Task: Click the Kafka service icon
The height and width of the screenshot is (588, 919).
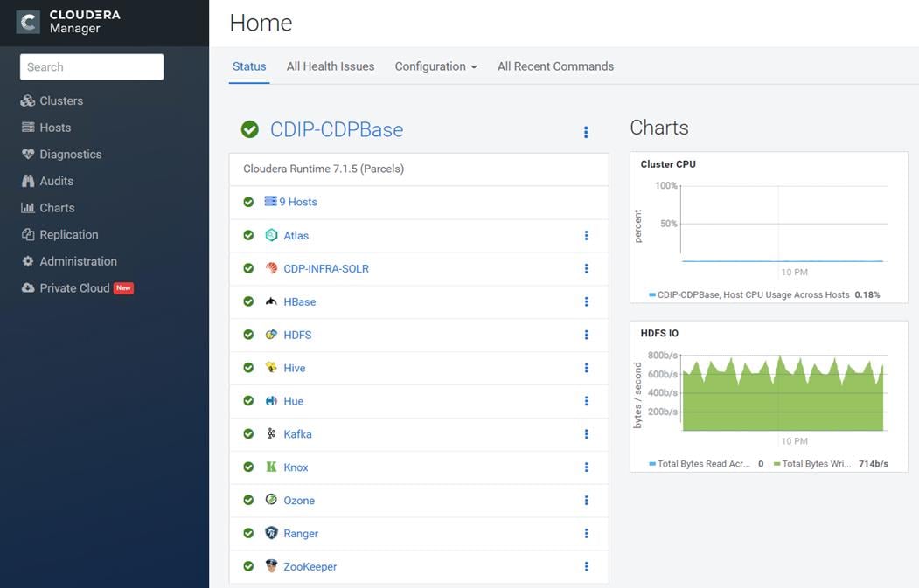Action: pos(271,433)
